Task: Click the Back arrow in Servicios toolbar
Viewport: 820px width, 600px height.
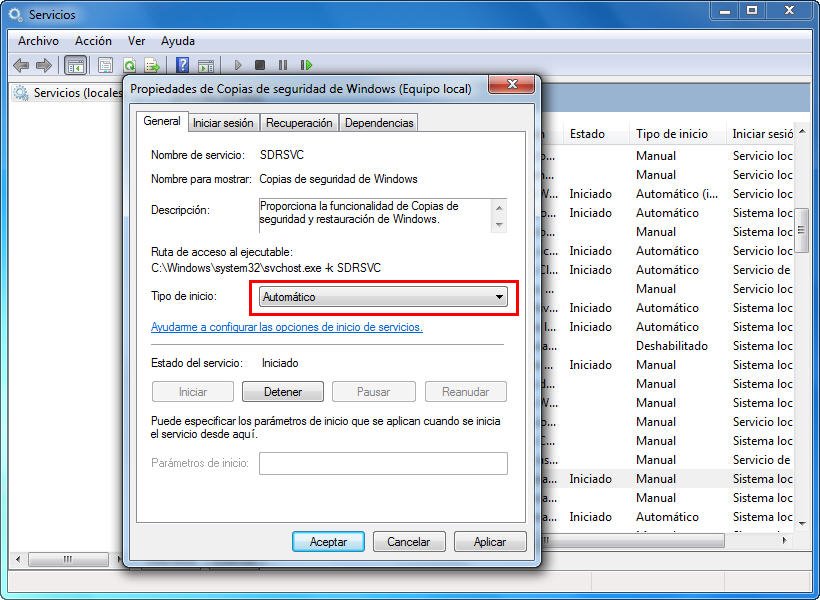Action: pyautogui.click(x=21, y=65)
